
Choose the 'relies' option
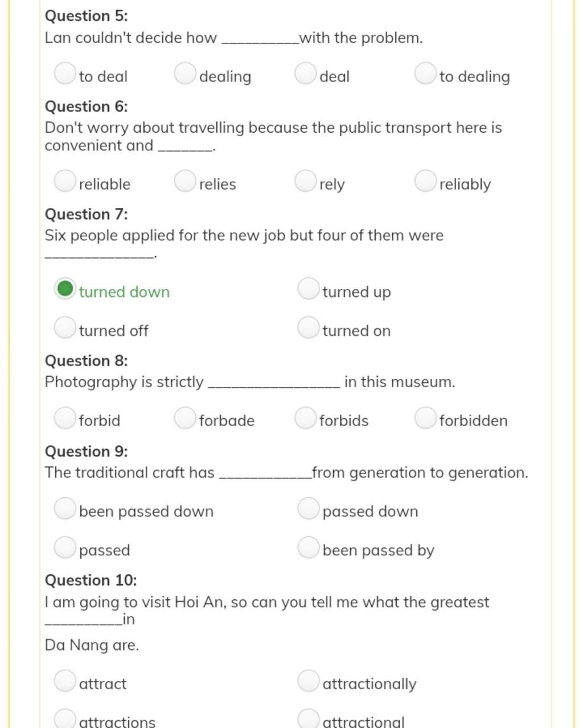[185, 181]
